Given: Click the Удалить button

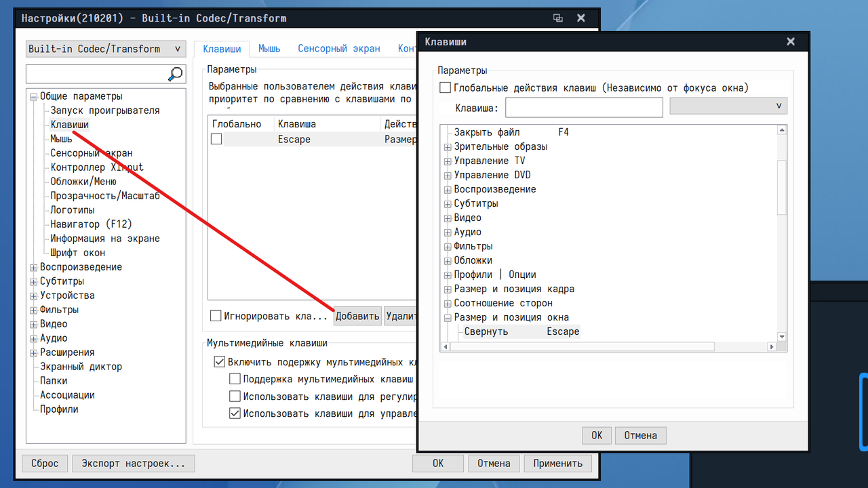Looking at the screenshot, I should [x=400, y=316].
